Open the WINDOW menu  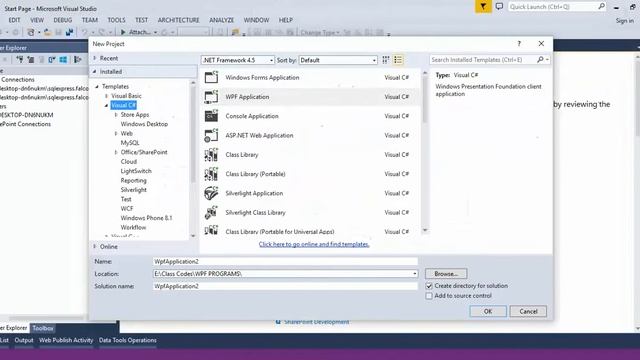click(256, 20)
